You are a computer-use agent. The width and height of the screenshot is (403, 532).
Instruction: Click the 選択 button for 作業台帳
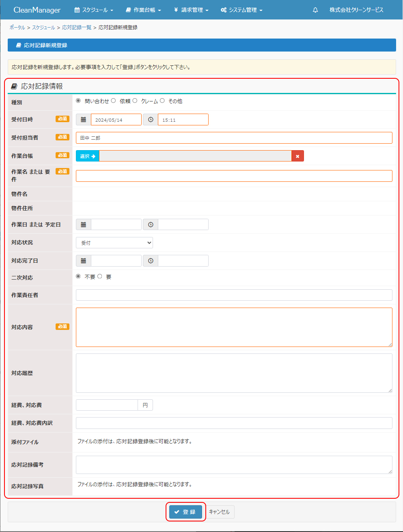click(x=88, y=156)
